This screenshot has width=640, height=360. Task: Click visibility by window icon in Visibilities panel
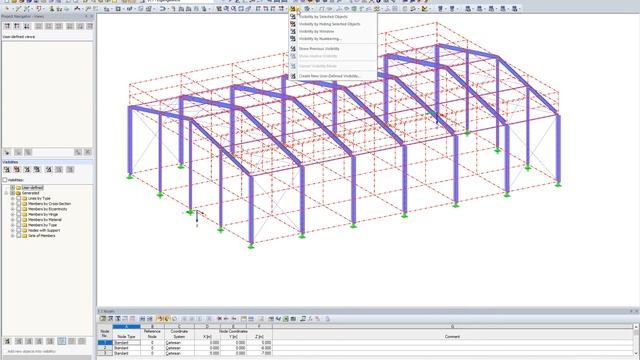27,169
